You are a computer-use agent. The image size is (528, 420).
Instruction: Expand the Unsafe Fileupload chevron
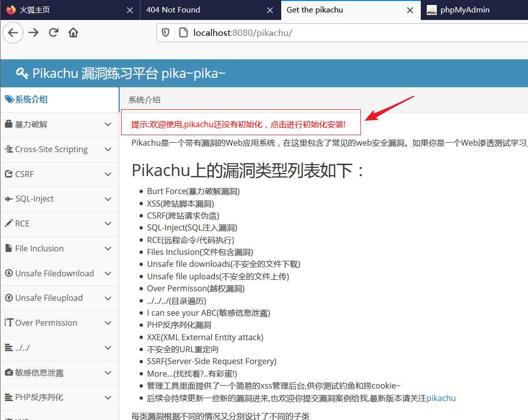pyautogui.click(x=108, y=298)
